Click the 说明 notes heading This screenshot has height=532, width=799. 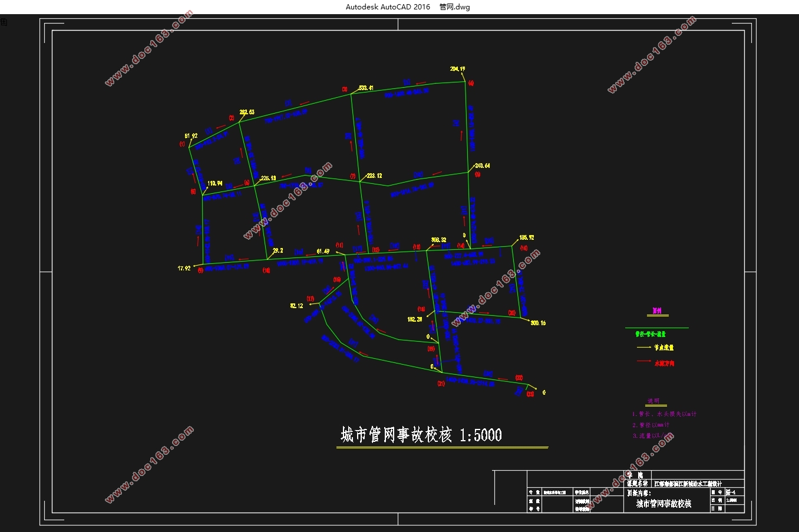point(654,401)
